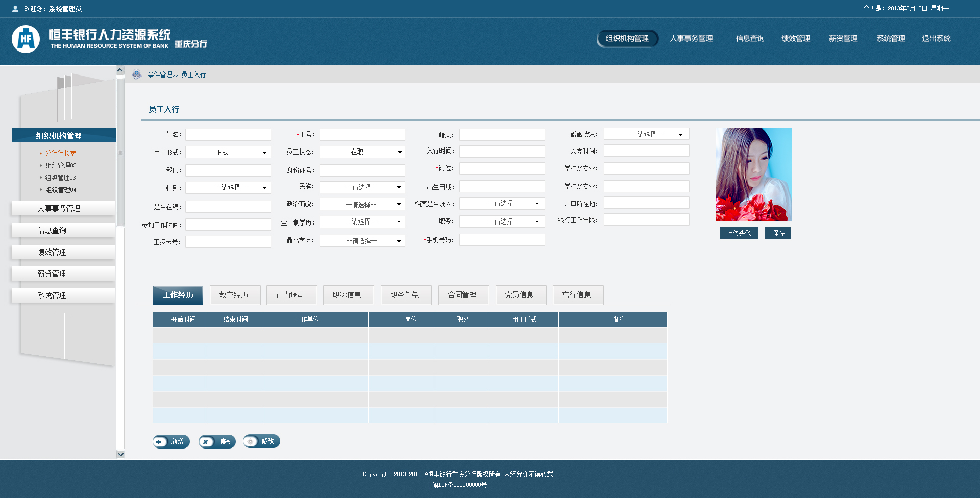Click 事件管理 breadcrumb link
This screenshot has height=498, width=980.
coord(160,74)
